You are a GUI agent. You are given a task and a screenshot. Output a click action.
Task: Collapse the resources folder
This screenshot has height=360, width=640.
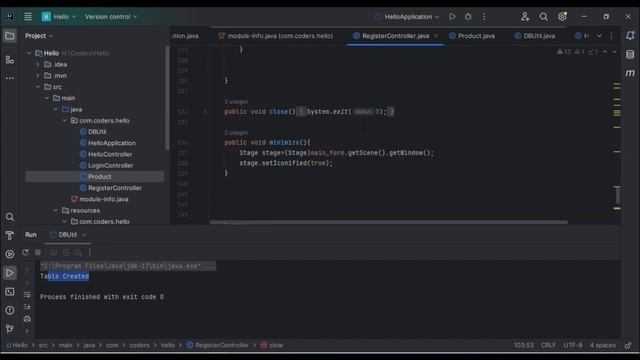point(56,210)
